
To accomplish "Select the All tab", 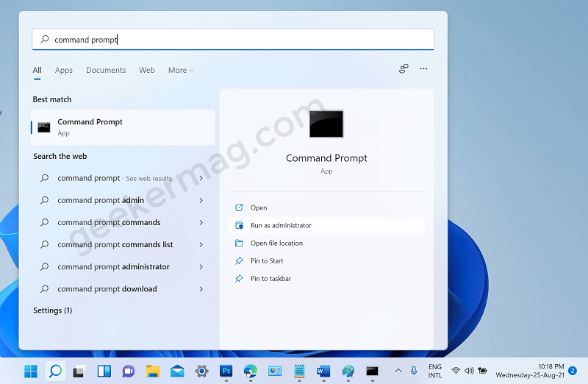I will 37,70.
